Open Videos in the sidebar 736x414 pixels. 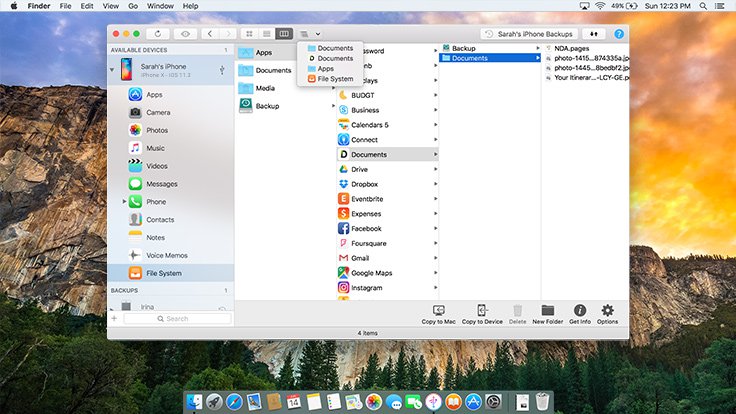[171, 166]
